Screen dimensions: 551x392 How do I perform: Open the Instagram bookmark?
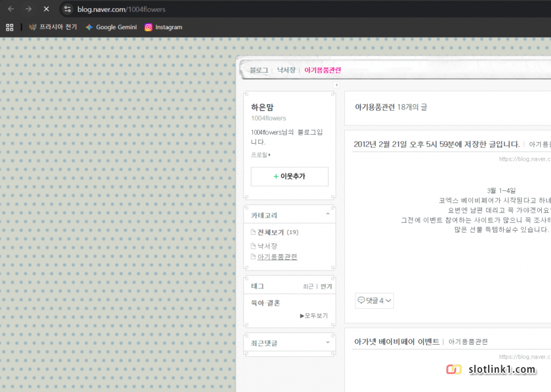click(163, 27)
